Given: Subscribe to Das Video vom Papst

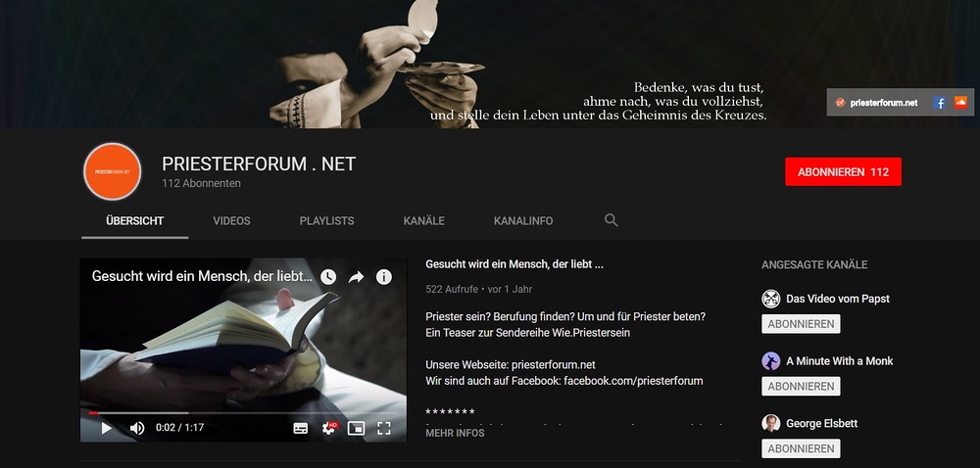Looking at the screenshot, I should tap(801, 324).
